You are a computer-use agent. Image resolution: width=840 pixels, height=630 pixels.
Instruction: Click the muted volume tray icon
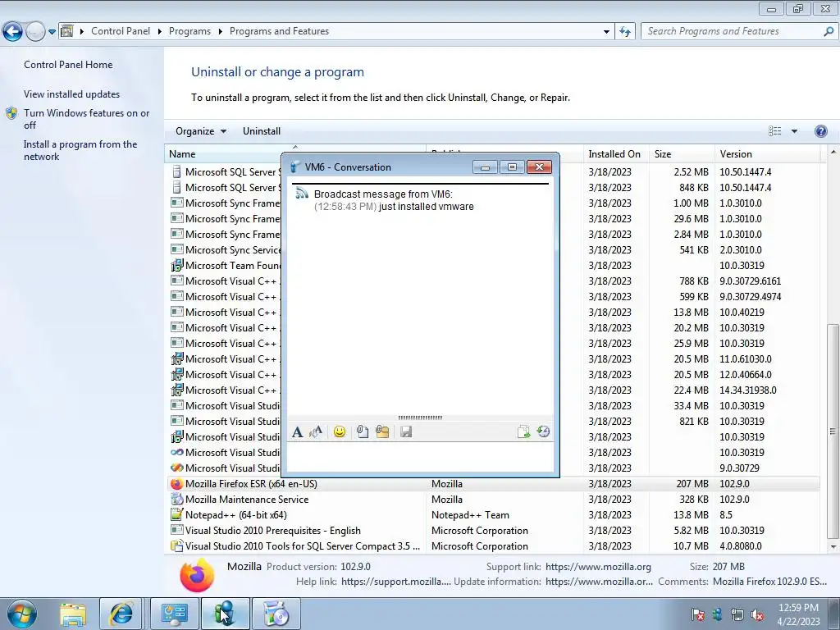[x=757, y=614]
